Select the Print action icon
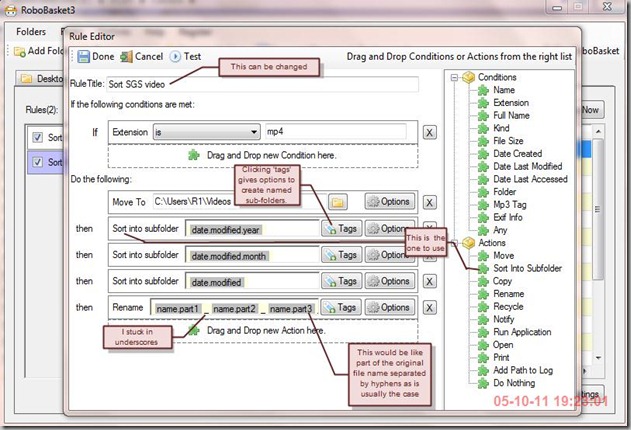 click(x=483, y=358)
